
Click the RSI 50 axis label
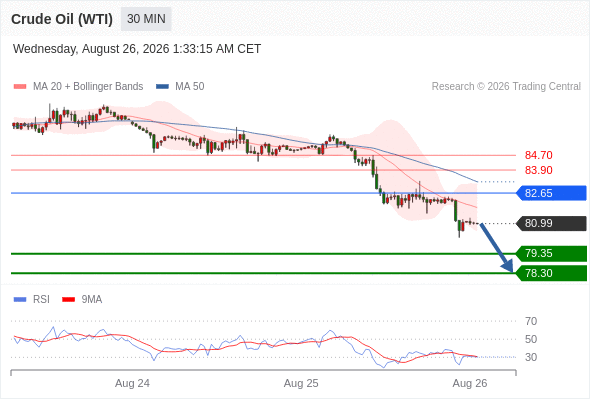pos(531,339)
